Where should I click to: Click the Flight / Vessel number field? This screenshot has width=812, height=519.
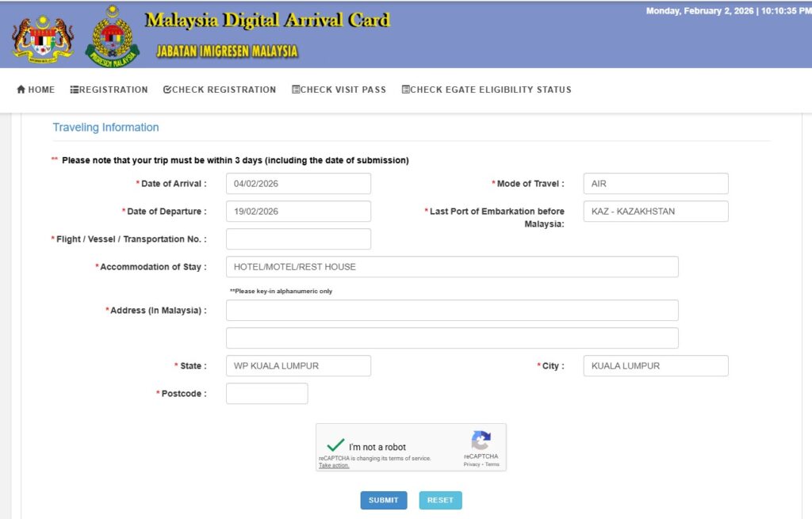298,239
